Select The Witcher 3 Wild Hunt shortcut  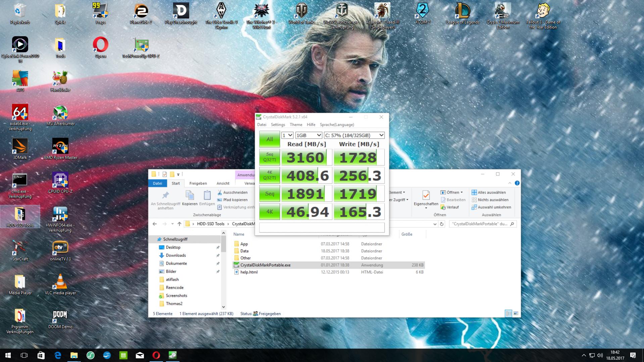click(261, 16)
